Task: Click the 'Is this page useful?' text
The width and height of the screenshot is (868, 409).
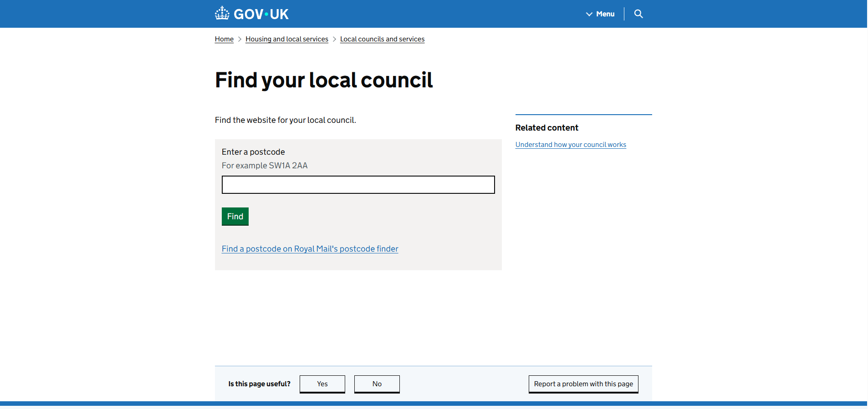Action: 259,384
